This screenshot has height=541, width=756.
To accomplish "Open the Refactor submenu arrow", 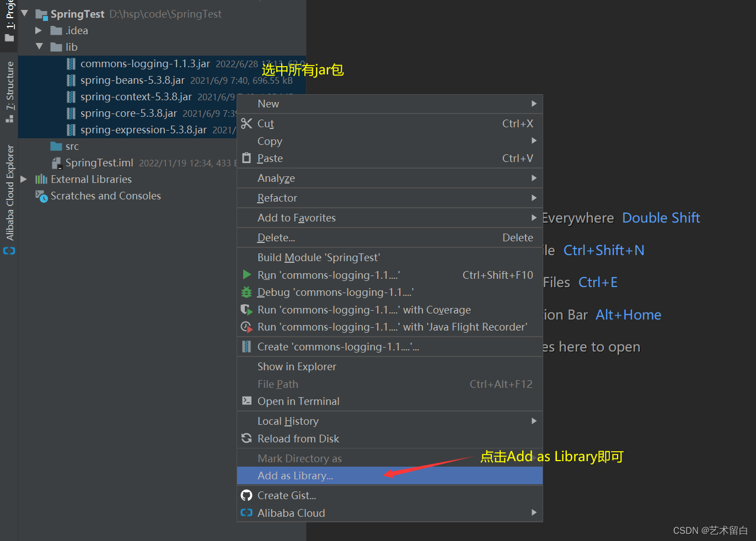I will tap(534, 198).
